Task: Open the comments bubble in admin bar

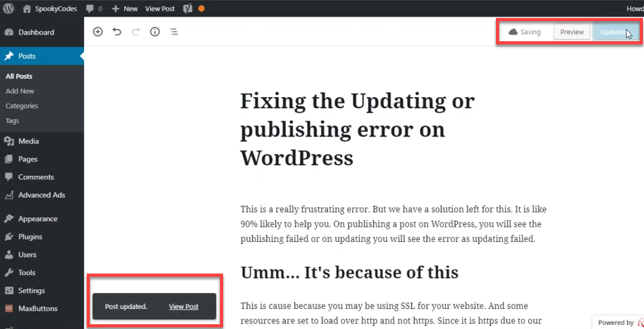Action: 94,8
